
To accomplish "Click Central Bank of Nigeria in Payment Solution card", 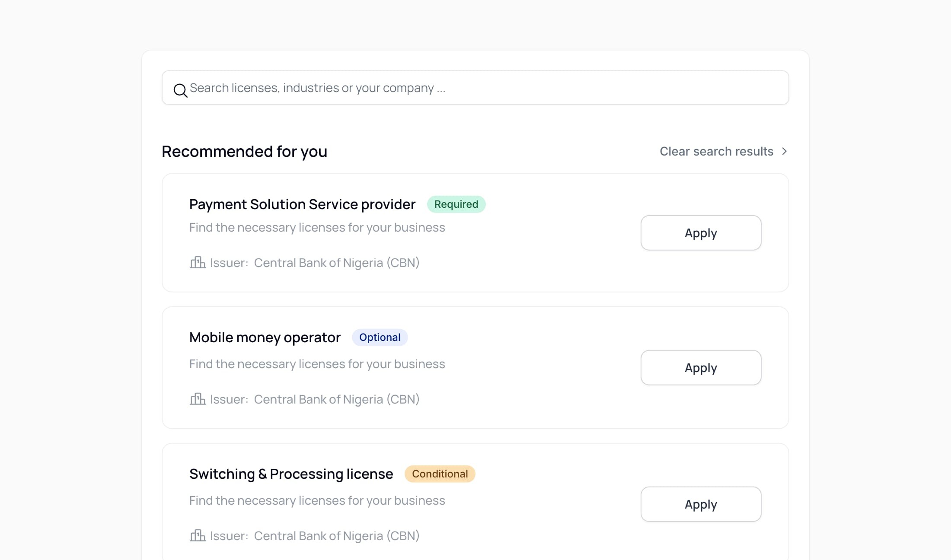I will [336, 263].
